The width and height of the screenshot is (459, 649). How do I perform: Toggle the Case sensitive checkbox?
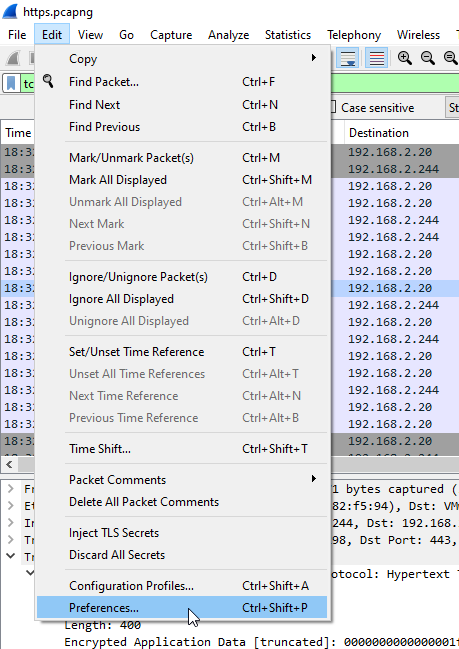point(332,107)
